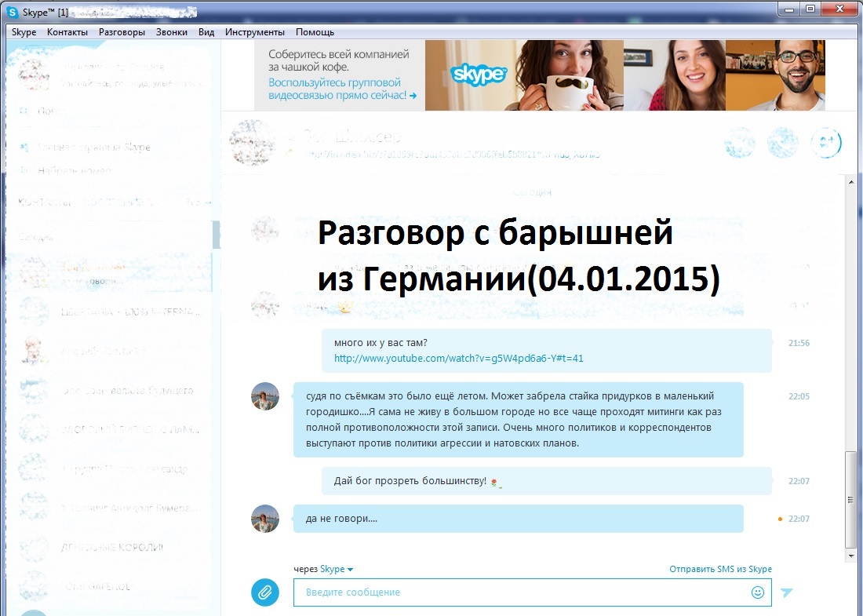Open the Инструменты menu
This screenshot has width=863, height=616.
click(254, 32)
